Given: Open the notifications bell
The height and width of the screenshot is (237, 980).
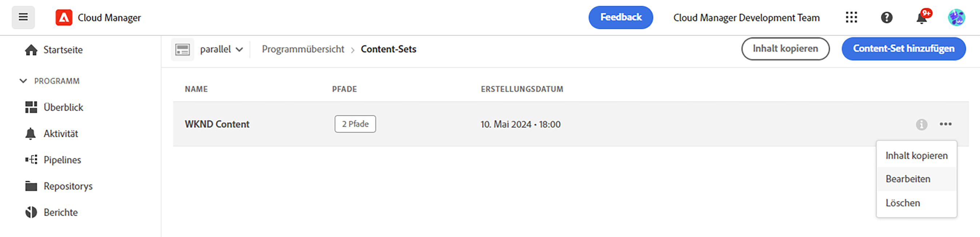Looking at the screenshot, I should tap(921, 18).
